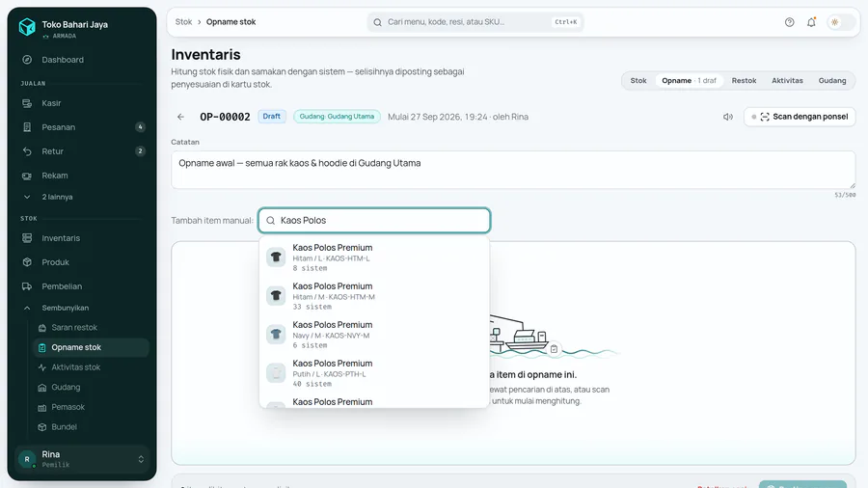Image resolution: width=868 pixels, height=488 pixels.
Task: Switch to the Restok tab
Action: pyautogui.click(x=744, y=81)
